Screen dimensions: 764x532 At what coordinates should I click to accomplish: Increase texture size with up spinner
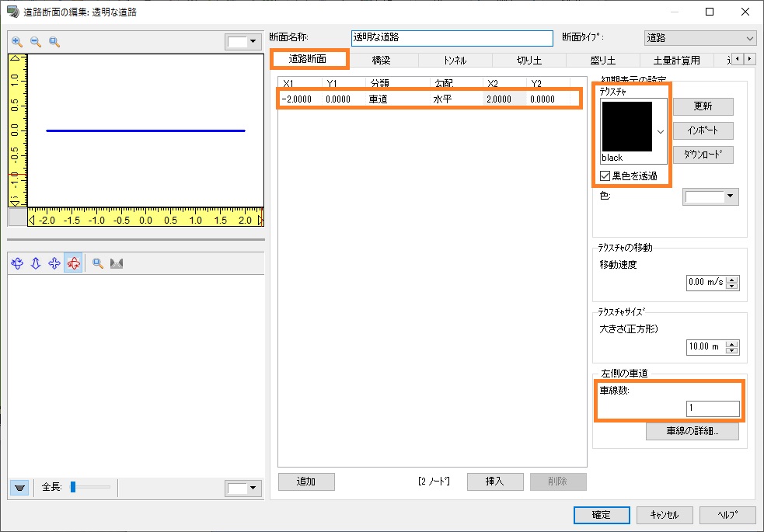(x=732, y=344)
